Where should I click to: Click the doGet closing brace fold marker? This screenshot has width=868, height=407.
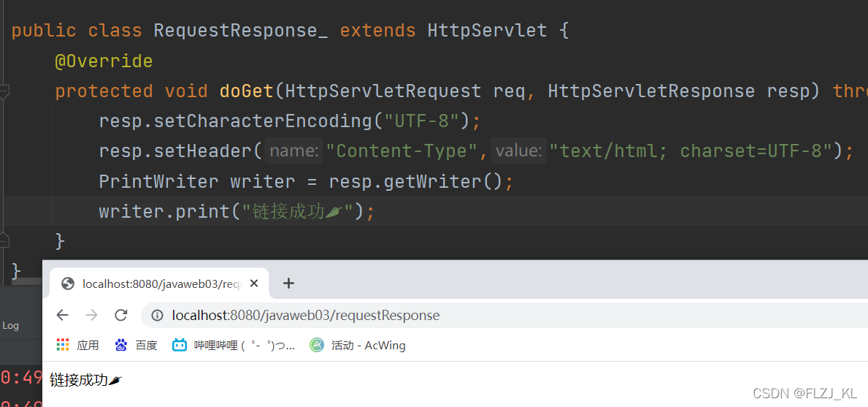point(4,240)
